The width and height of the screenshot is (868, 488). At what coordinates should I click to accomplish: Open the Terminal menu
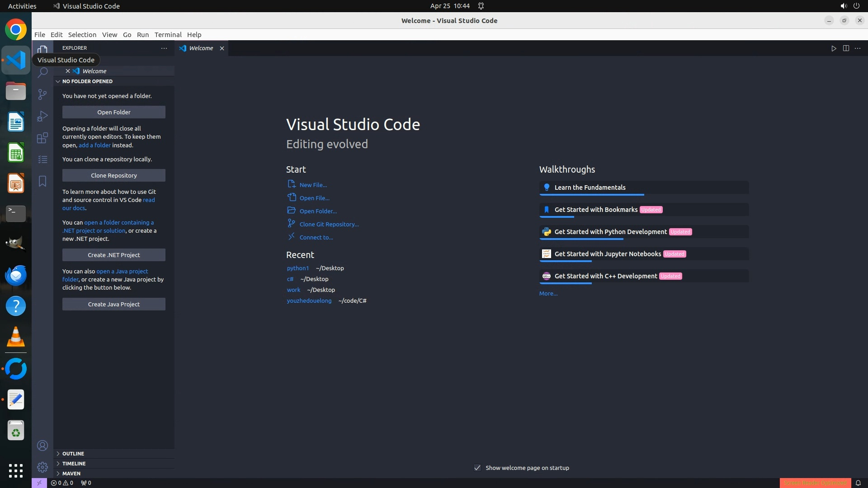(x=168, y=34)
